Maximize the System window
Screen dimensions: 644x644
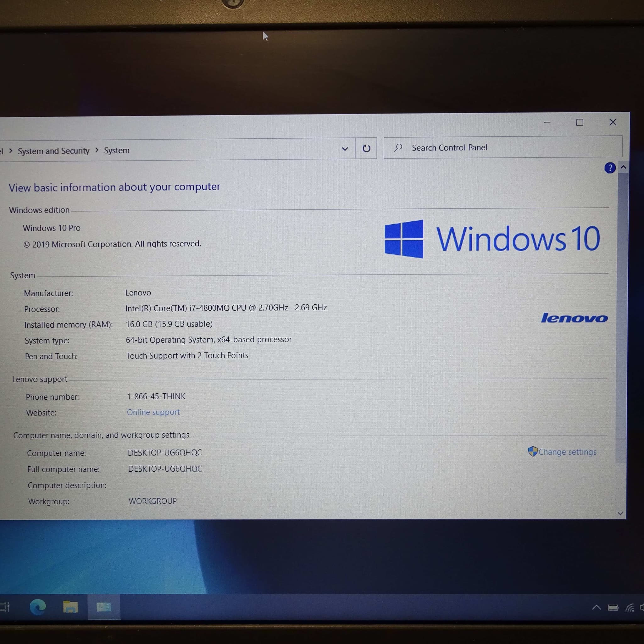coord(580,122)
